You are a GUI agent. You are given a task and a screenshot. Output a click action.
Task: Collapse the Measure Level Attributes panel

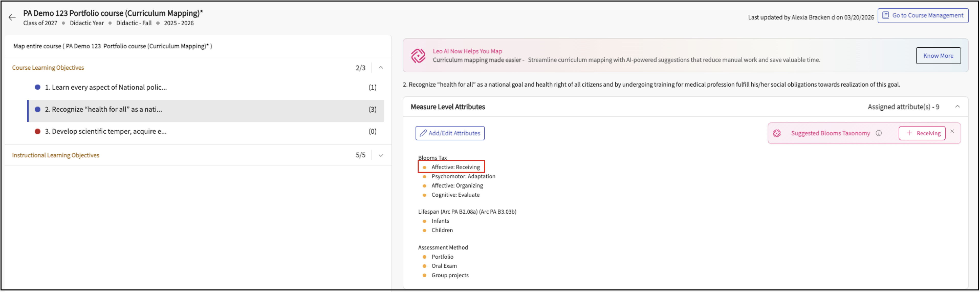tap(957, 107)
